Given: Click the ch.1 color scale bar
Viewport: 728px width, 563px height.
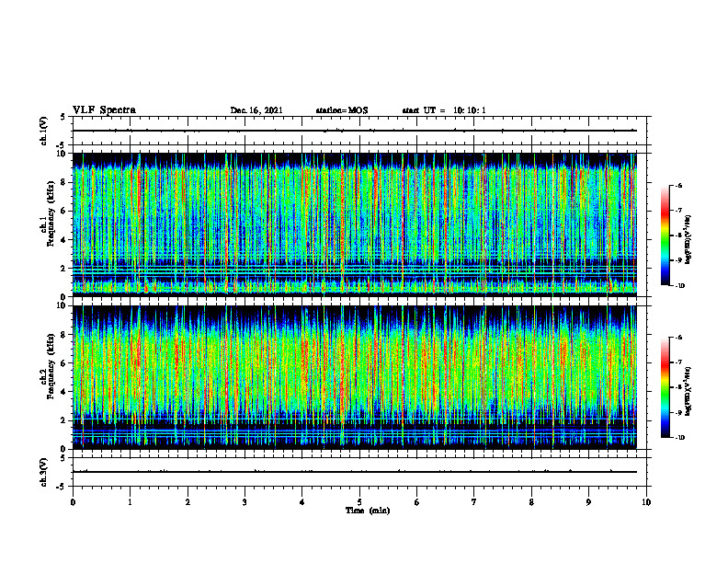Looking at the screenshot, I should tap(665, 236).
